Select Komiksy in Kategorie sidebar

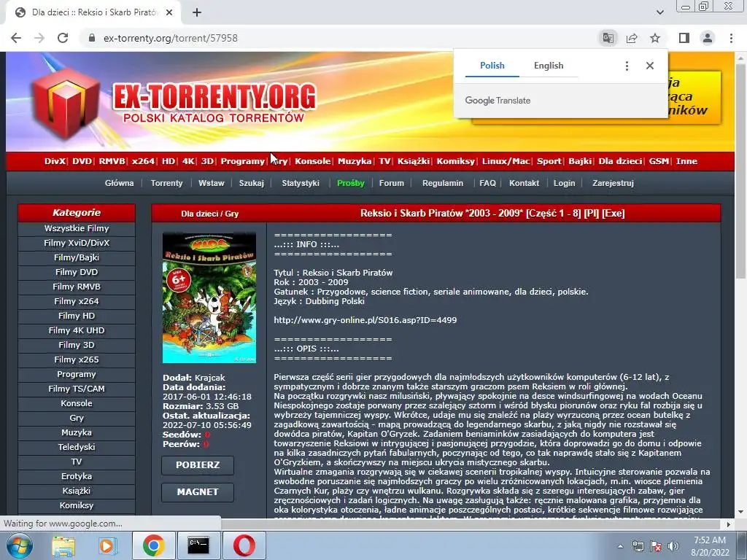pyautogui.click(x=77, y=505)
